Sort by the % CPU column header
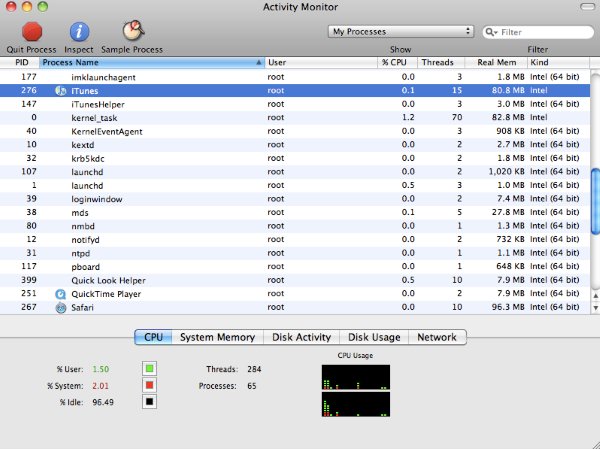600x449 pixels. point(397,62)
